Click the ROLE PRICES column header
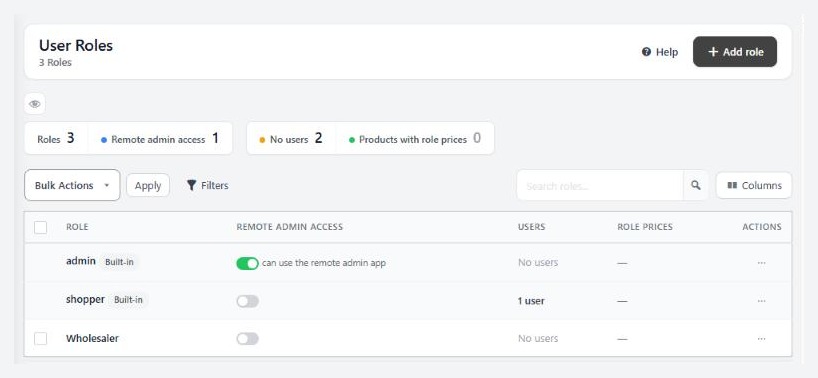The image size is (818, 378). point(645,227)
